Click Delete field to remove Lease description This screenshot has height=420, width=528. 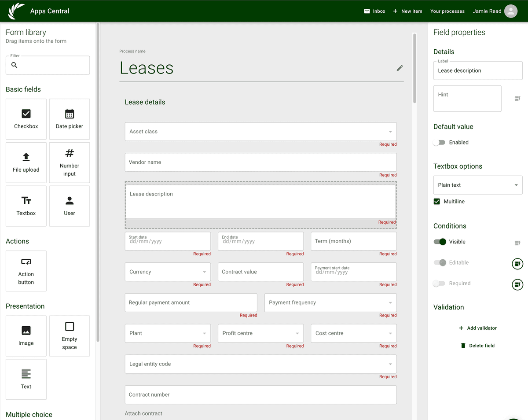pyautogui.click(x=478, y=346)
